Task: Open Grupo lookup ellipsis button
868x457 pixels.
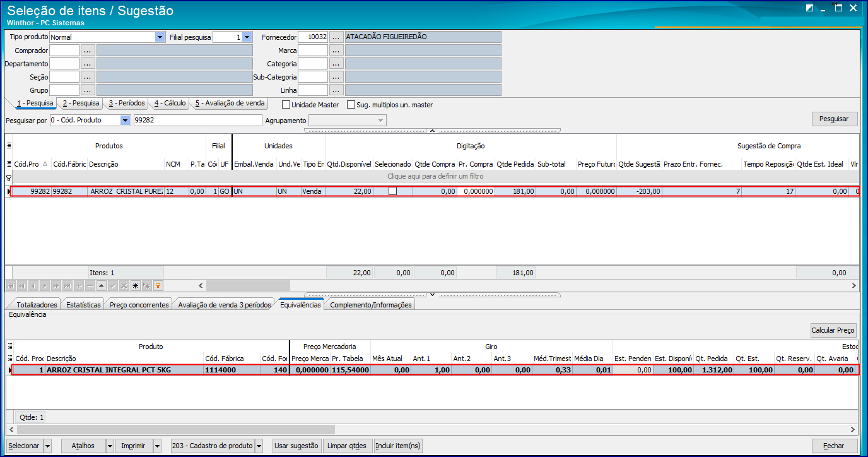Action: point(88,90)
